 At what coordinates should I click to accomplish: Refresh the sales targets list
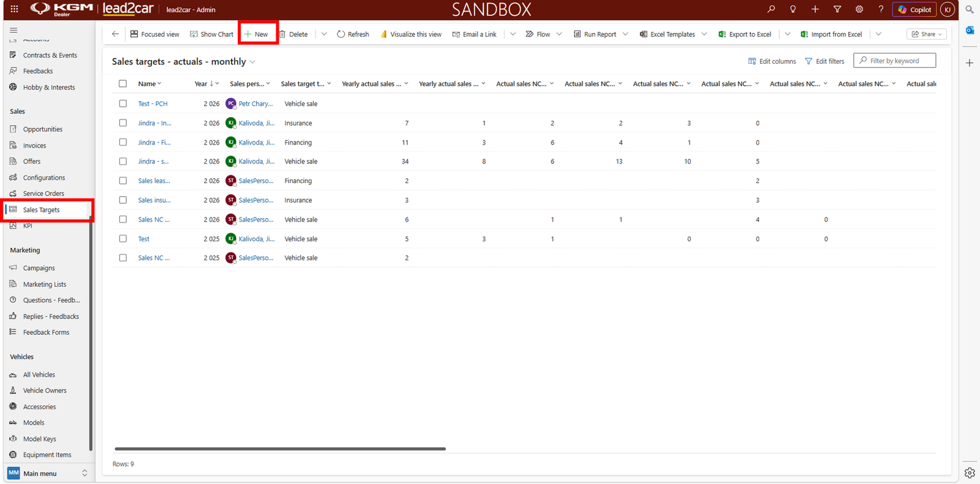click(x=353, y=34)
